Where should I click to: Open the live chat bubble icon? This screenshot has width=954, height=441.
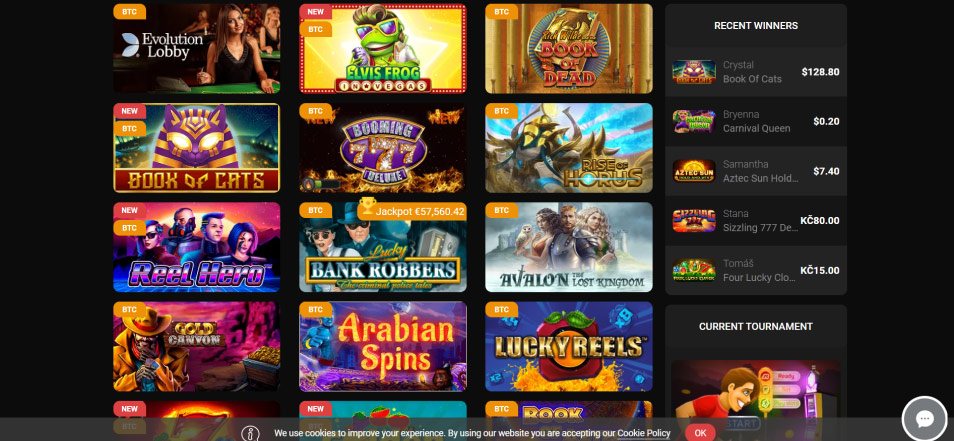click(x=924, y=418)
